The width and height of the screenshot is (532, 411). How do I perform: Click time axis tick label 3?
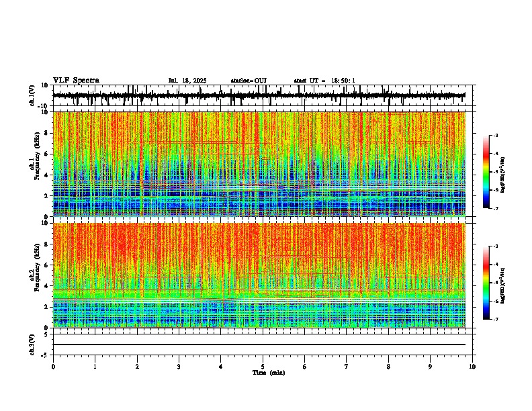click(x=179, y=367)
